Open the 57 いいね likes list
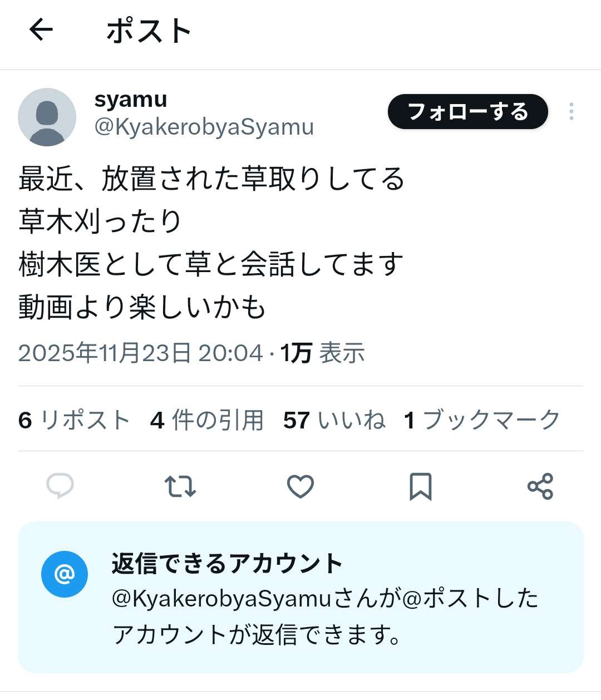601x700 pixels. [334, 420]
